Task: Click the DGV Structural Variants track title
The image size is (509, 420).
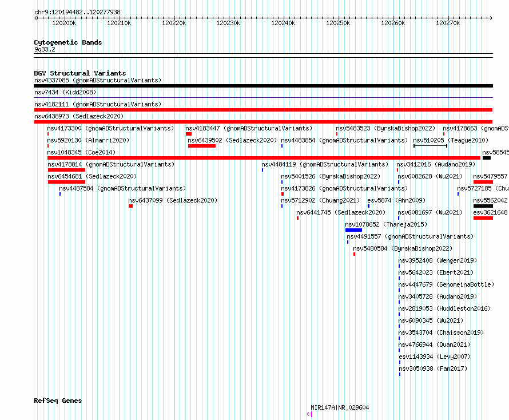Action: 80,73
